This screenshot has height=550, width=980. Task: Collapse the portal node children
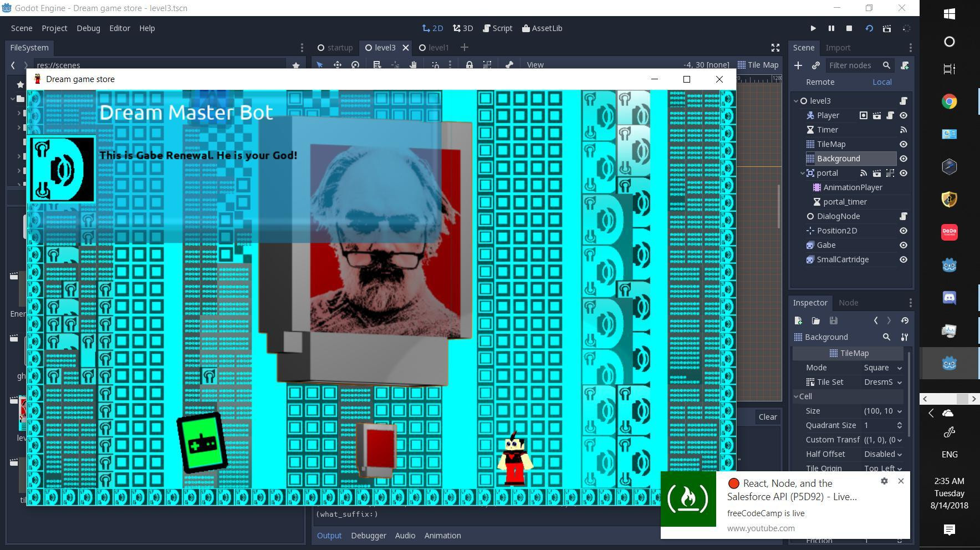[x=803, y=173]
